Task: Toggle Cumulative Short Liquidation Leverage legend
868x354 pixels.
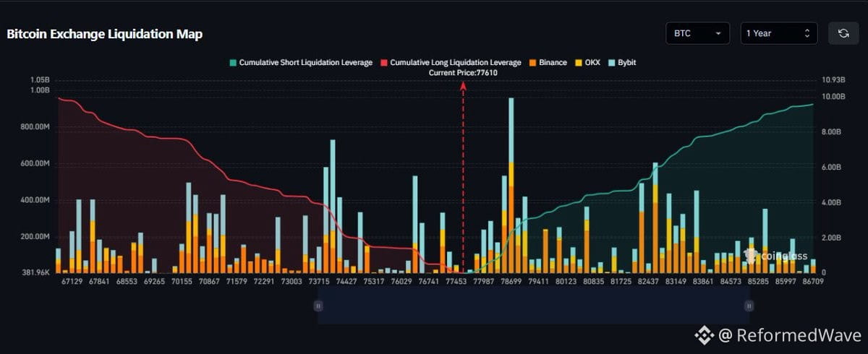Action: pyautogui.click(x=300, y=63)
